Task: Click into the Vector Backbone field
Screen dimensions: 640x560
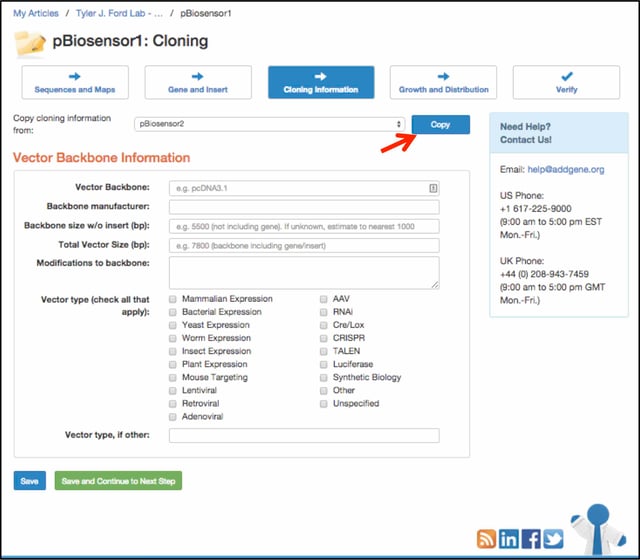Action: click(x=304, y=188)
